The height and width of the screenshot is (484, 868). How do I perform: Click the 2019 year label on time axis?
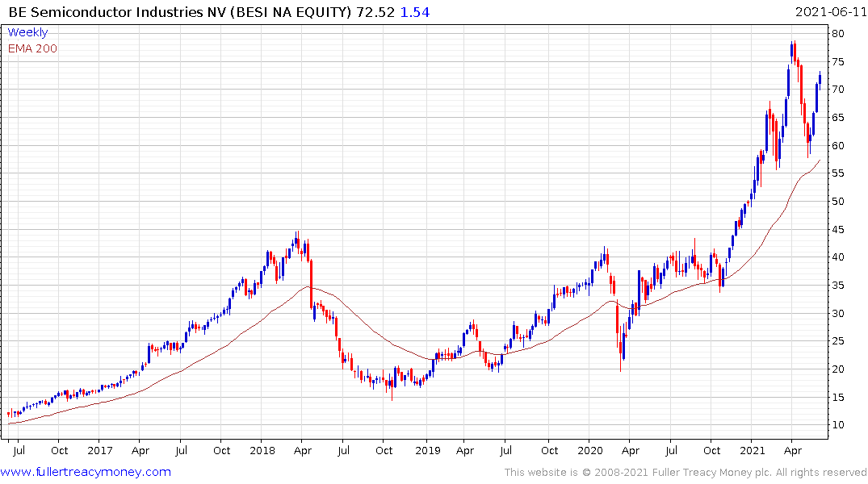pos(428,451)
